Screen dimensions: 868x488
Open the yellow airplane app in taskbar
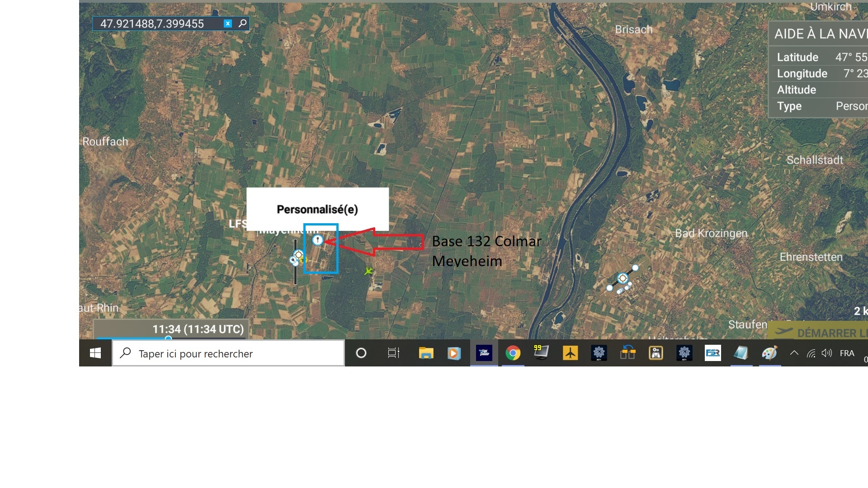[570, 353]
